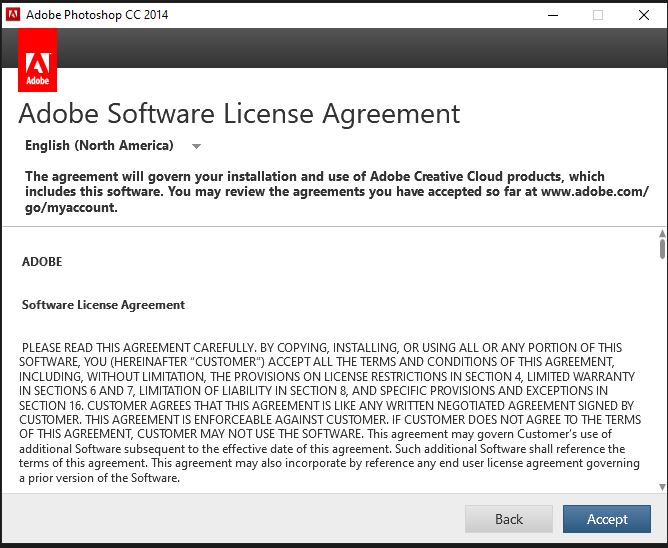This screenshot has height=548, width=668.
Task: Minimize the Adobe Photoshop installer window
Action: pyautogui.click(x=552, y=15)
